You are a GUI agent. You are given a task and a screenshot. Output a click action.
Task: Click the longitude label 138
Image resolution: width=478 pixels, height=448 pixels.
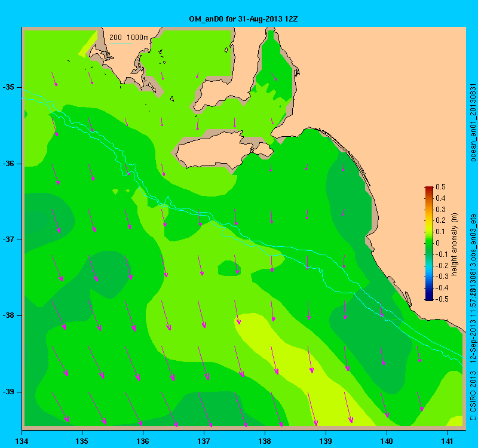(265, 441)
